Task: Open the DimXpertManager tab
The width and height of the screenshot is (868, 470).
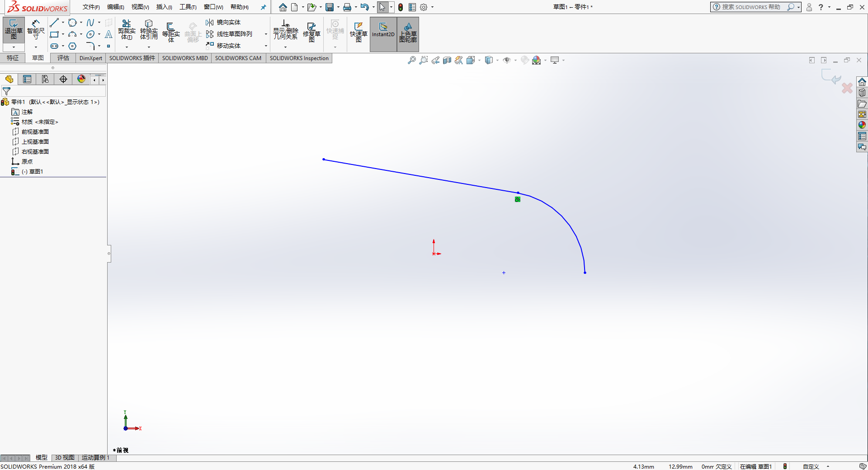Action: pyautogui.click(x=63, y=79)
